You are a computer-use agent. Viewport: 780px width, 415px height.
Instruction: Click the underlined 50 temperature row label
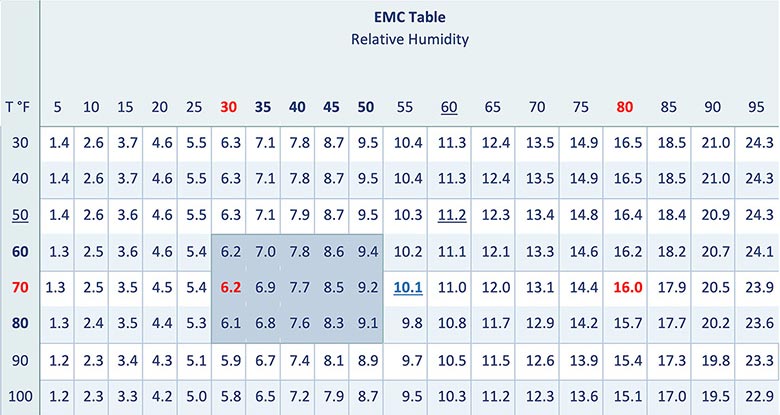pyautogui.click(x=21, y=215)
